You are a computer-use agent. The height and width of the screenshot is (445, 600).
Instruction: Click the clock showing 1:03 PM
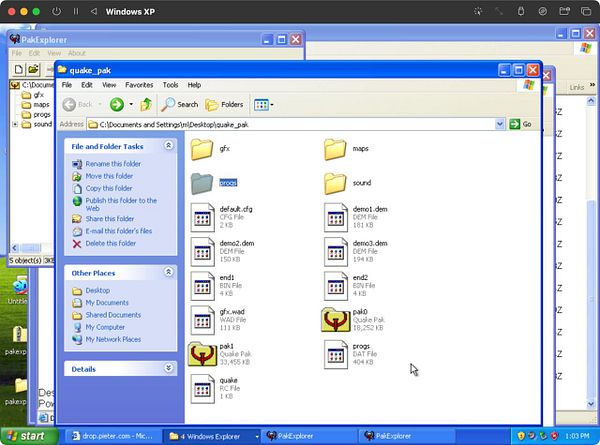[x=577, y=436]
